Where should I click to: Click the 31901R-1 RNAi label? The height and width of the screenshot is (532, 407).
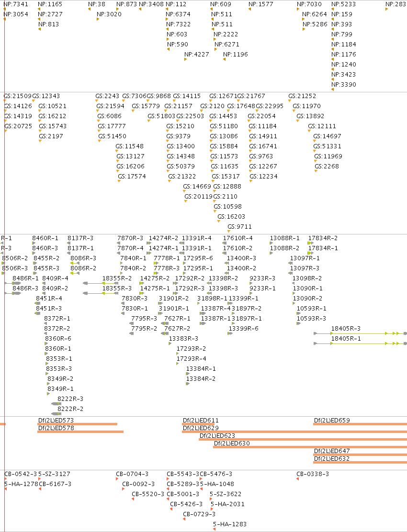pos(174,309)
